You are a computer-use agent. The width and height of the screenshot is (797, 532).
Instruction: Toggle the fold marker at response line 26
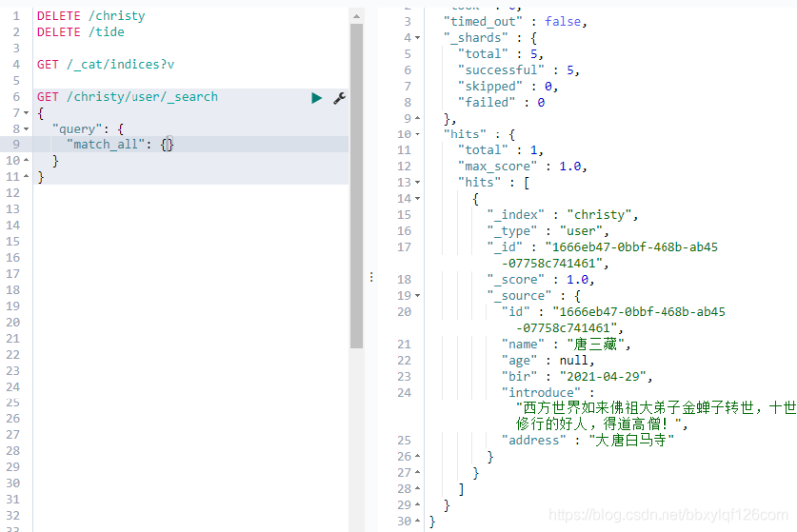417,457
